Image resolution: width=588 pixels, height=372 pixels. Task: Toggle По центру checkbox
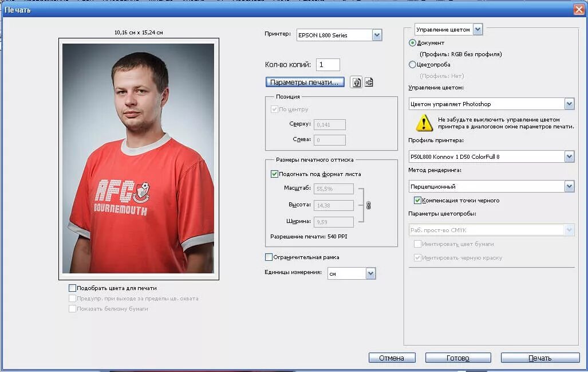[274, 109]
